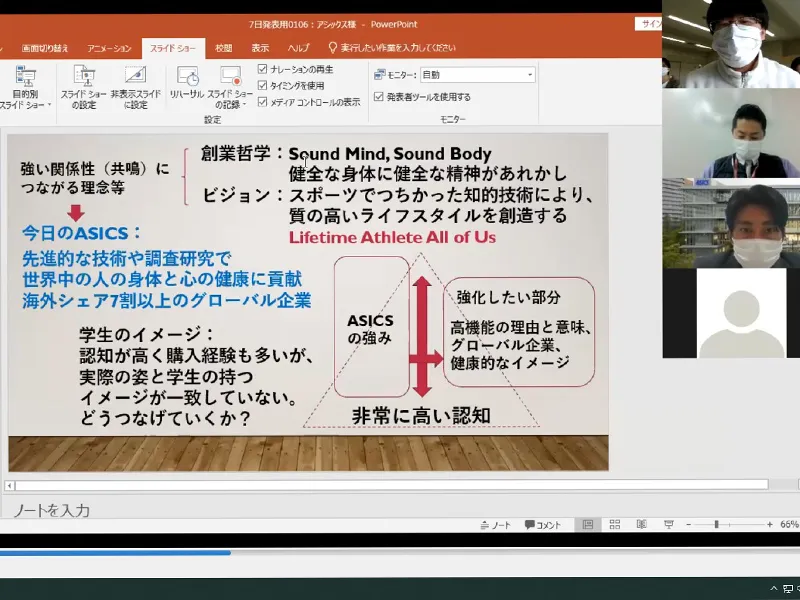Switch to Reading View icon
This screenshot has width=800, height=600.
click(642, 524)
